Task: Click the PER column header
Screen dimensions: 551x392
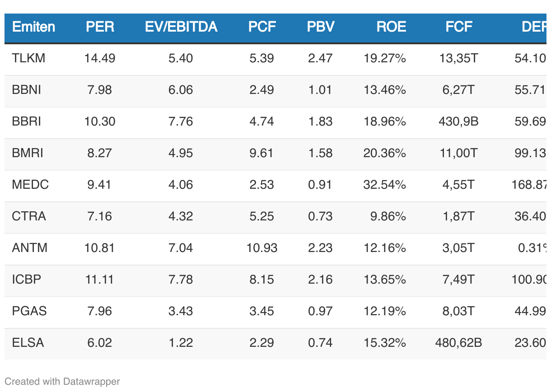Action: click(100, 27)
